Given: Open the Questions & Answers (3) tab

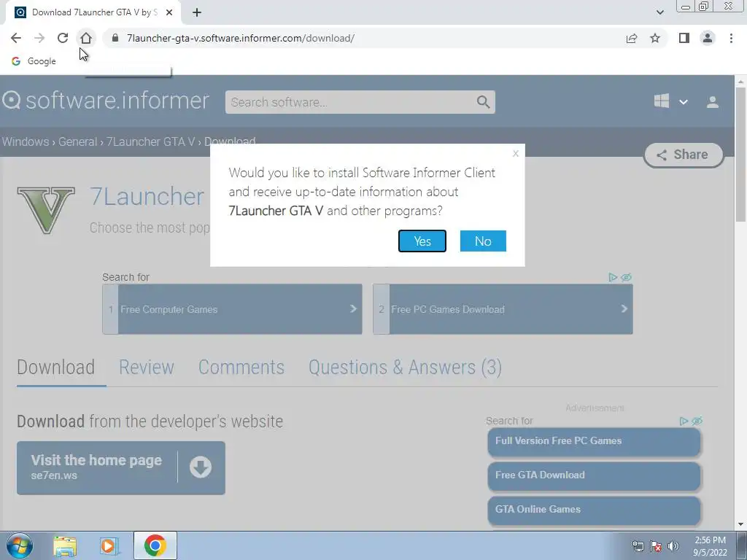Looking at the screenshot, I should pos(405,367).
